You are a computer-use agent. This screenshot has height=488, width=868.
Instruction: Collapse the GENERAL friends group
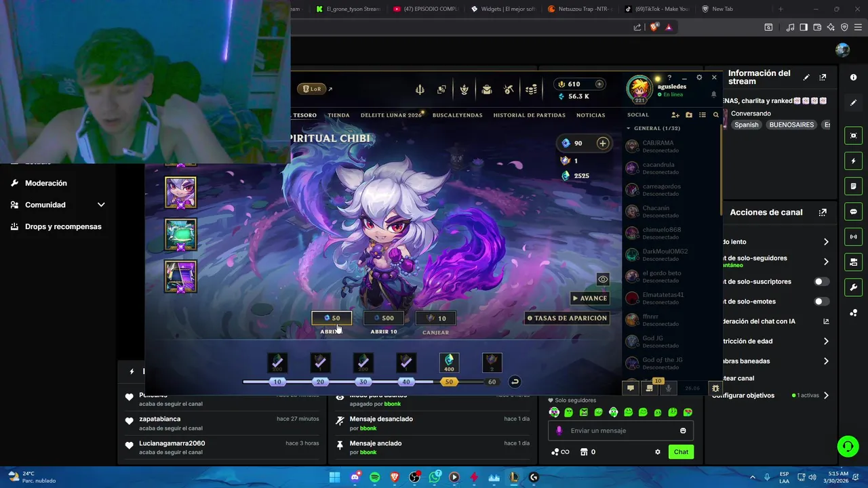(629, 128)
